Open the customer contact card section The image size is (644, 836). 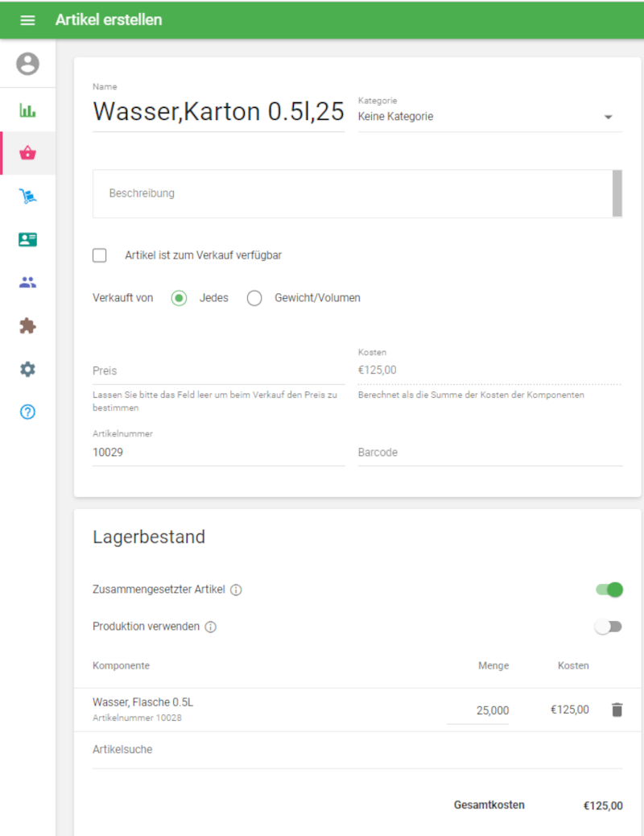(x=27, y=239)
